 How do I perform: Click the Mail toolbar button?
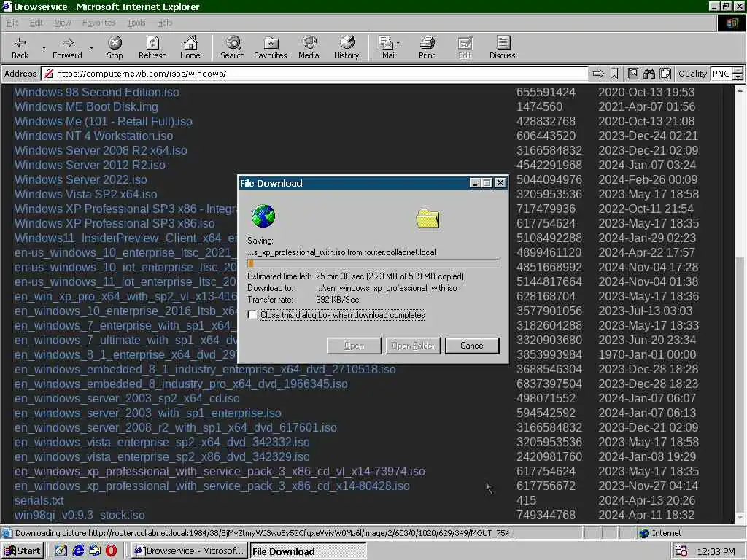(x=388, y=47)
